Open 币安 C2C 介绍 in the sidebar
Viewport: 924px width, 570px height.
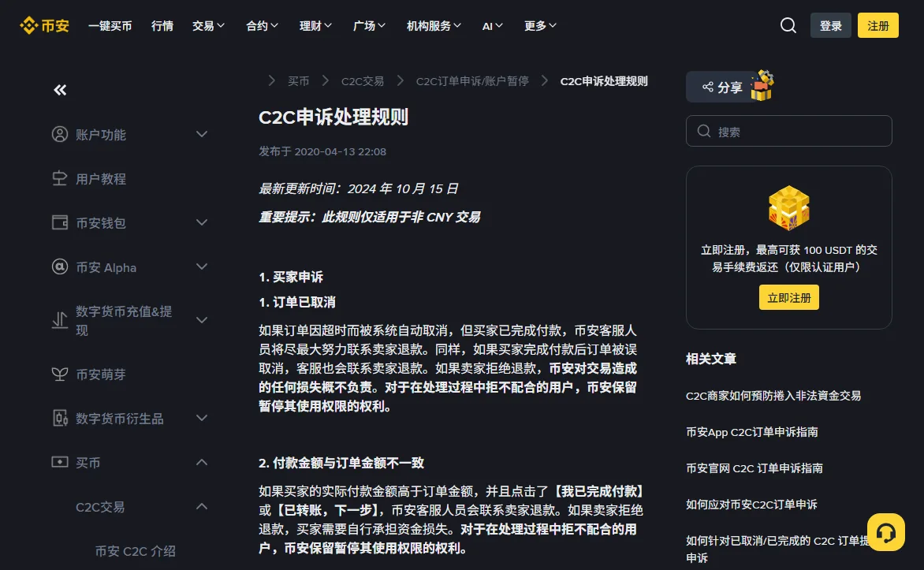coord(136,551)
